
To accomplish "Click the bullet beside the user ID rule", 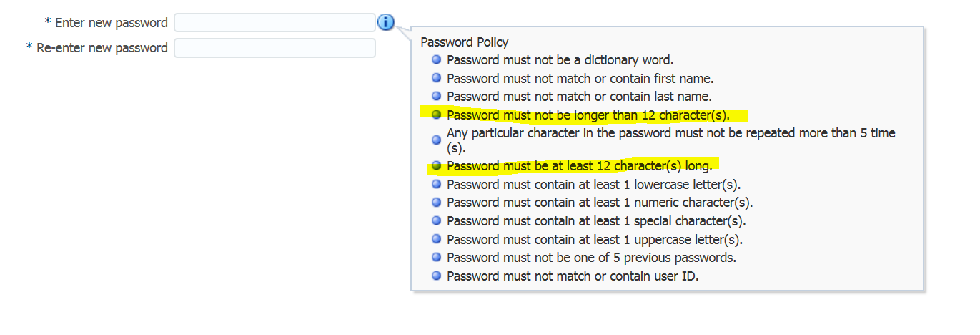I will (x=437, y=276).
